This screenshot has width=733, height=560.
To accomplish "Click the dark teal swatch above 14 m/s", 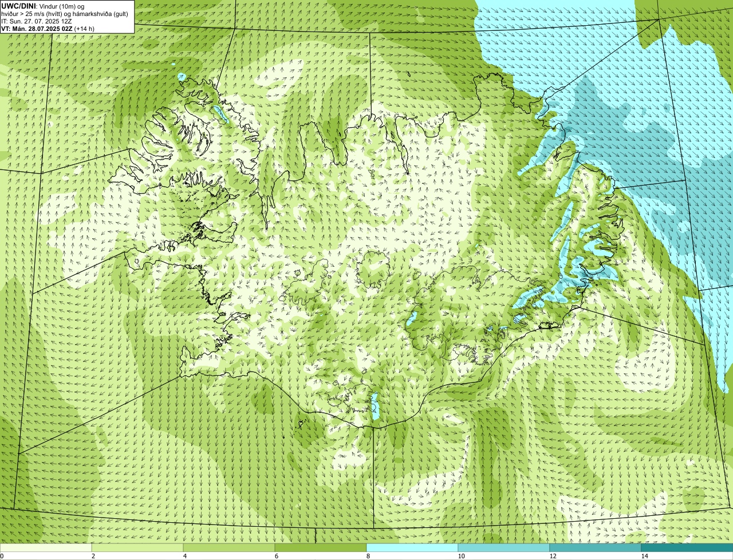I will [687, 547].
